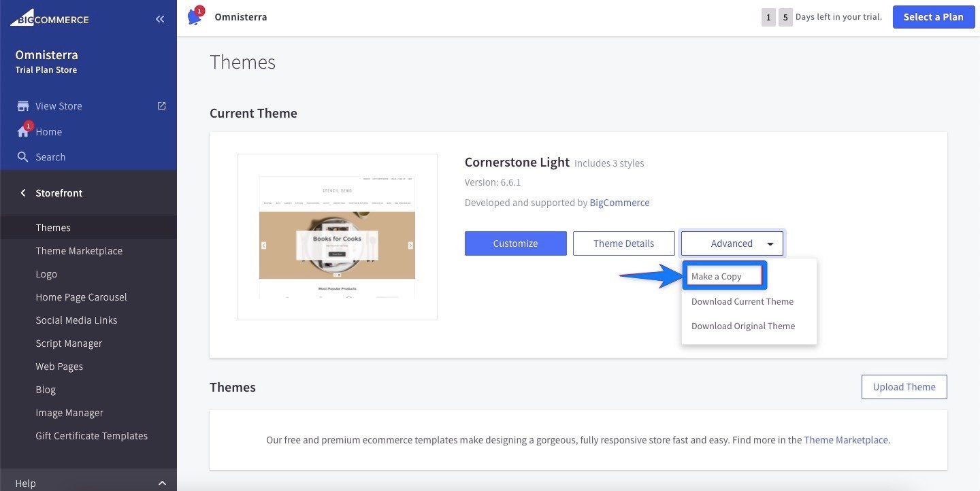
Task: Click the Home label in sidebar
Action: pos(49,132)
